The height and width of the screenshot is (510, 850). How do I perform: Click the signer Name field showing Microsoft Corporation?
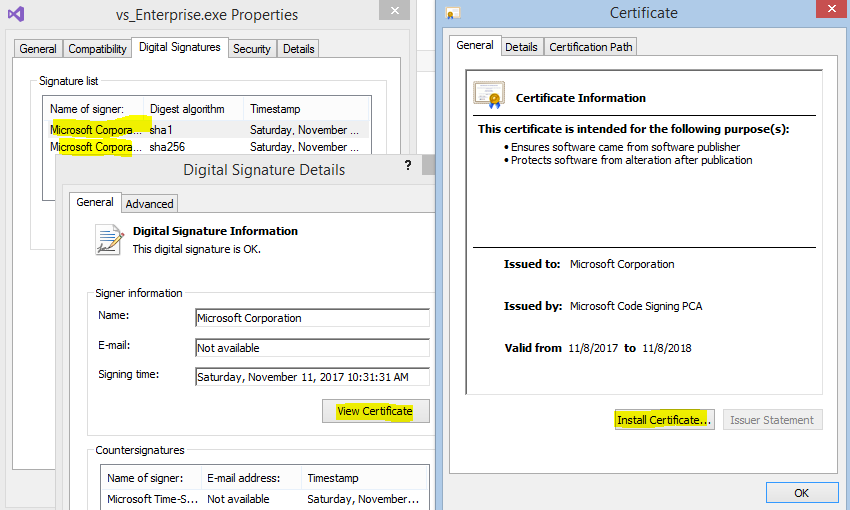pos(312,318)
